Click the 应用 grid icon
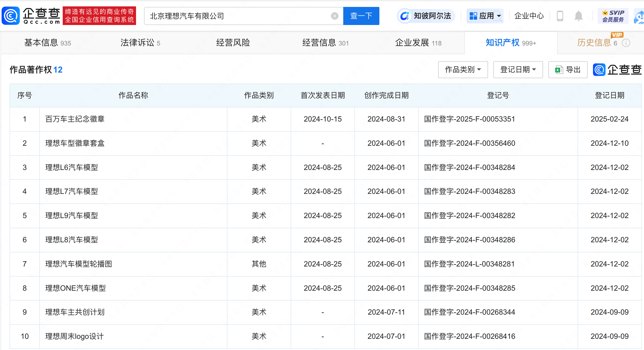The image size is (644, 350). coord(473,16)
